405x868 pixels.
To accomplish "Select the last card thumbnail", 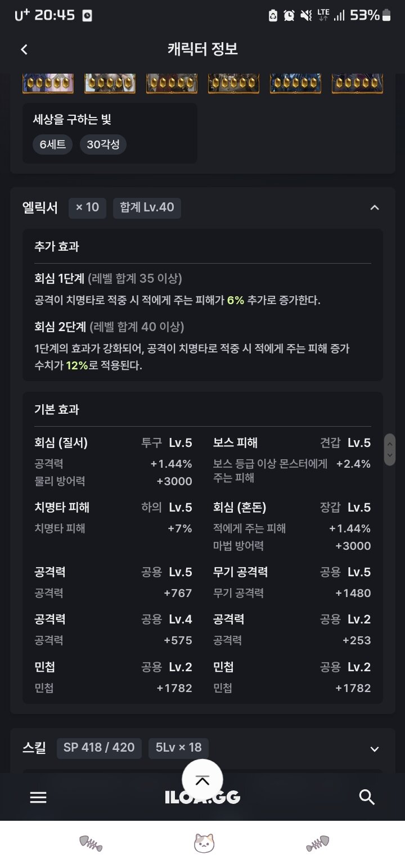I will point(357,83).
